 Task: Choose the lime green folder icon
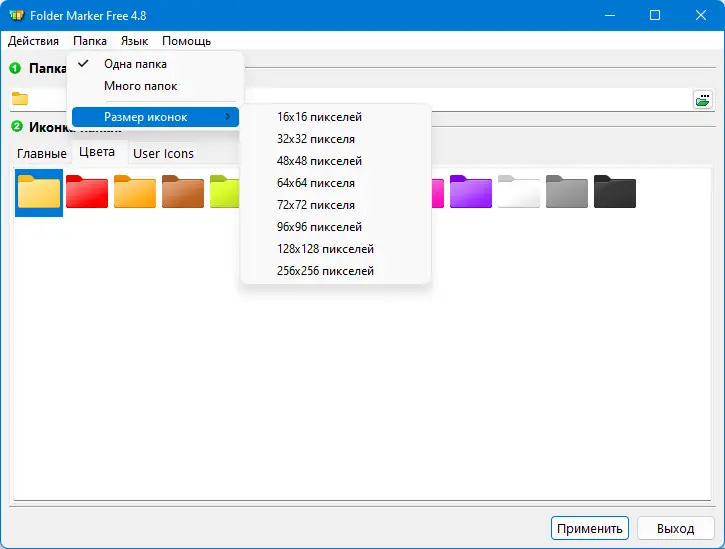pyautogui.click(x=225, y=191)
